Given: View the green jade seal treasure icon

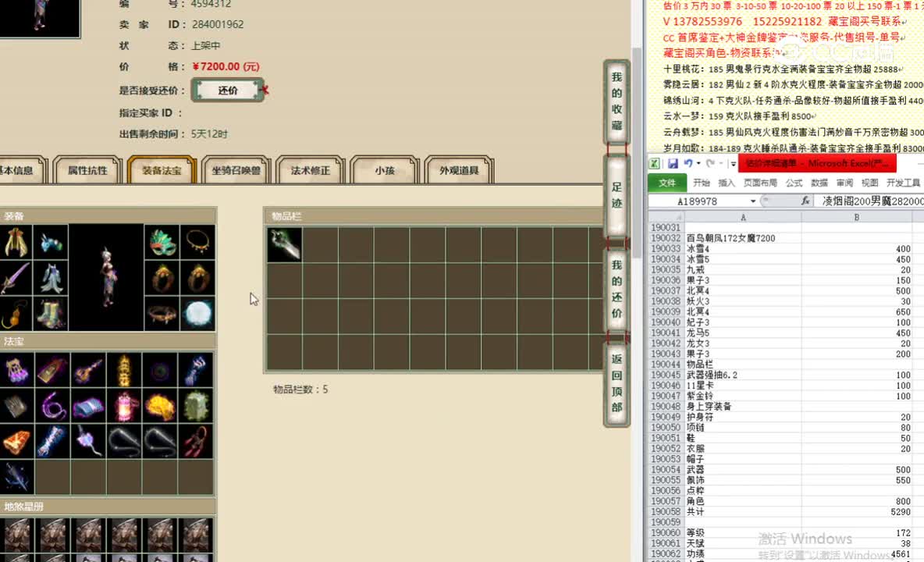Looking at the screenshot, I should (196, 405).
